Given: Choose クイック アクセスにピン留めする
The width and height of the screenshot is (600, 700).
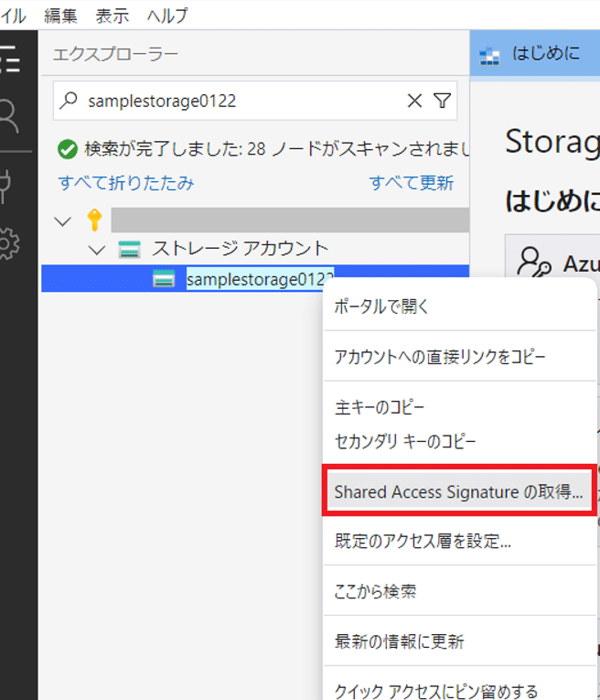Looking at the screenshot, I should pos(459,690).
